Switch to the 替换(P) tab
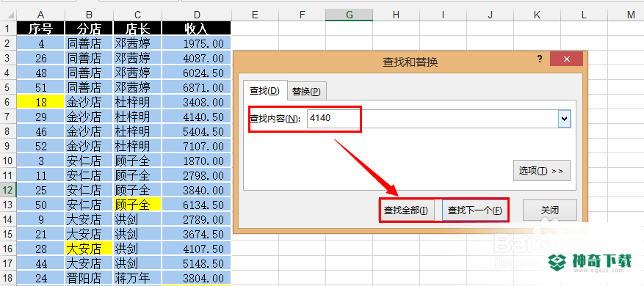Viewport: 644px width, 286px height. pos(306,92)
